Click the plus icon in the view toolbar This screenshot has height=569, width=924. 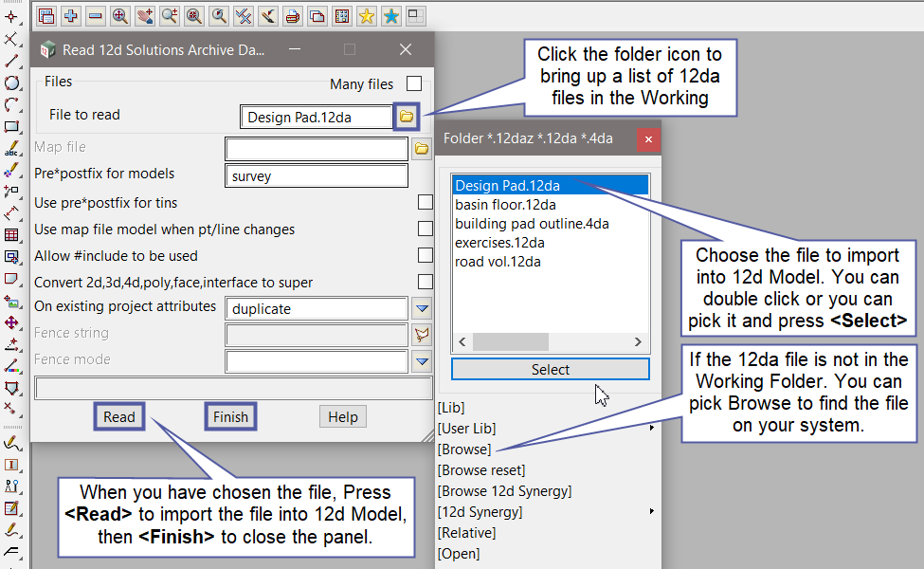pos(71,15)
